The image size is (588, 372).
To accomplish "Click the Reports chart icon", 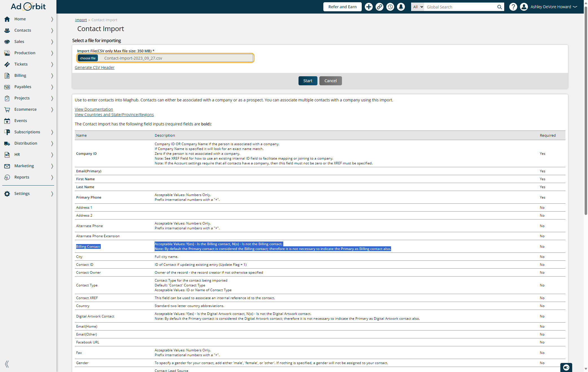I will click(7, 177).
